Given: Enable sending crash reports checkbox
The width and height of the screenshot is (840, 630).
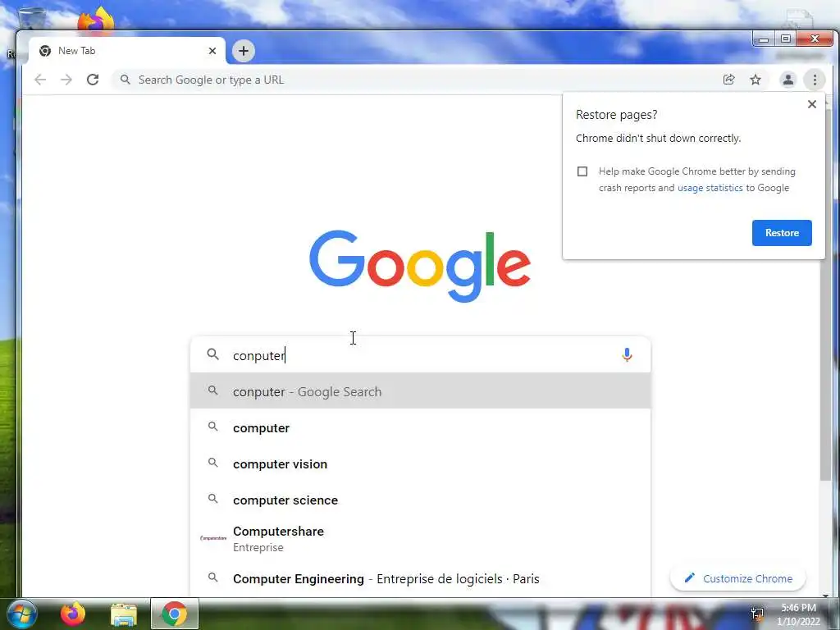Looking at the screenshot, I should [x=582, y=171].
